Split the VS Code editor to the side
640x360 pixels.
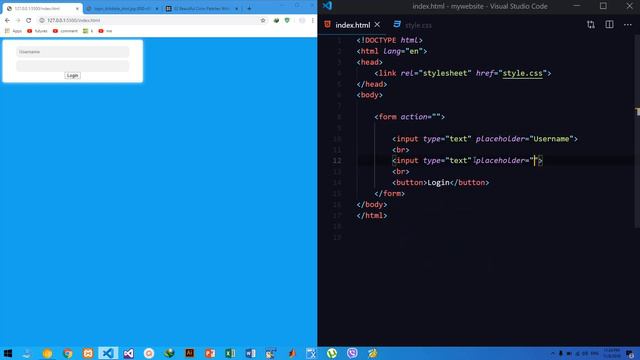[609, 24]
